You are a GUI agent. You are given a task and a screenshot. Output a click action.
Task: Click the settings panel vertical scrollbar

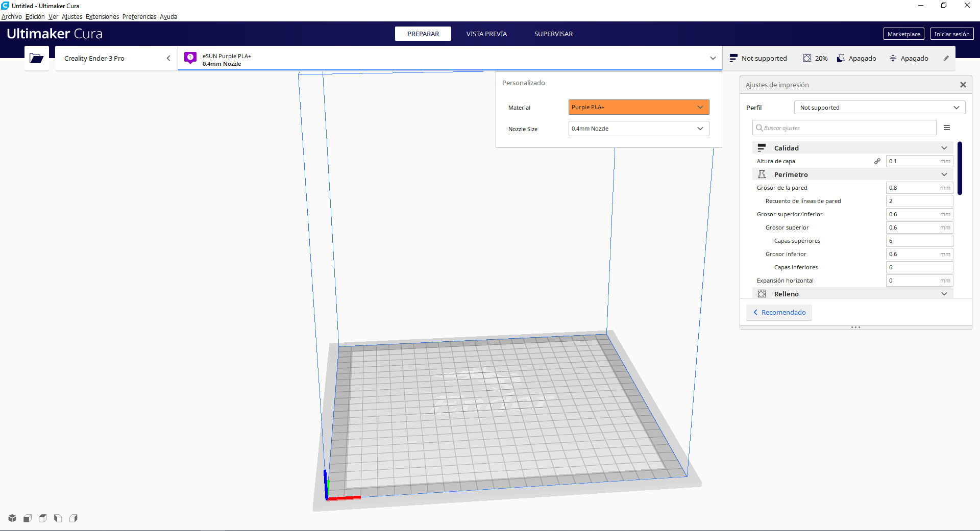click(960, 168)
